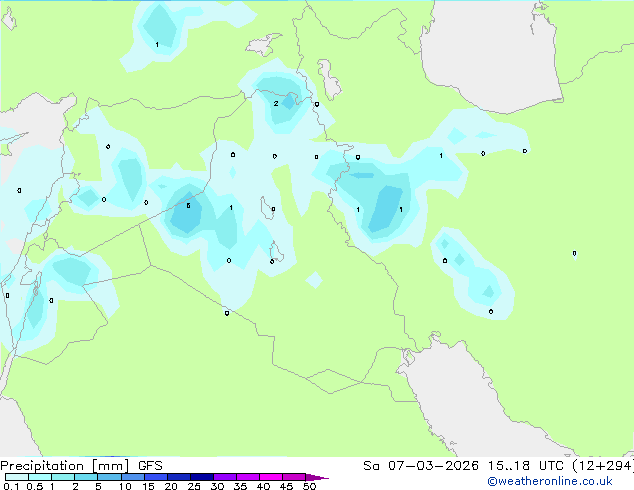
Task: Click the '25' legend tick label
Action: 194,486
